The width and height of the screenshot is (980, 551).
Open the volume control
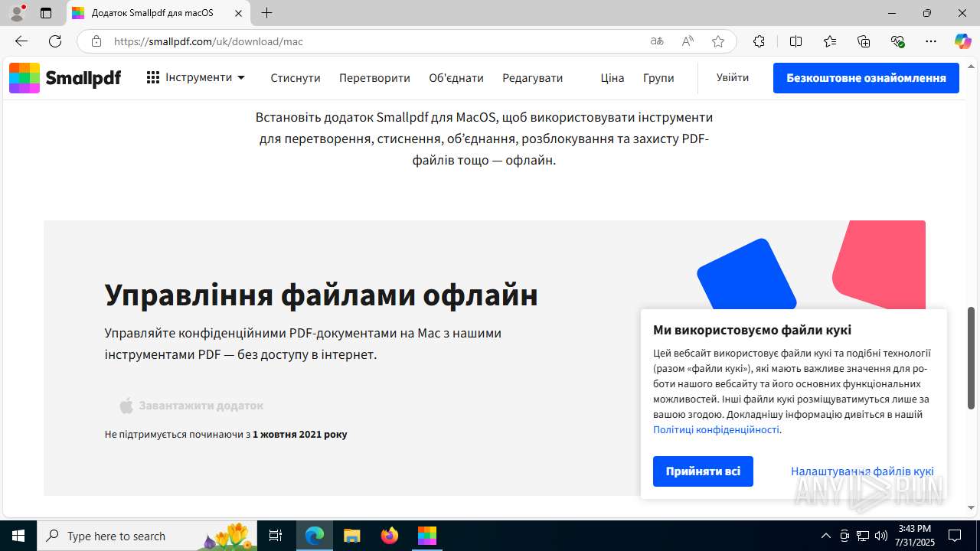[x=881, y=536]
